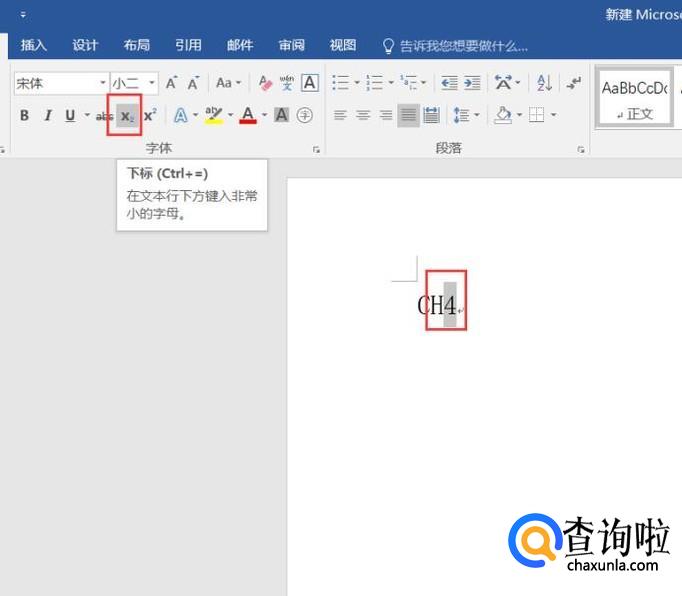The width and height of the screenshot is (682, 596).
Task: Click the enclosed character icon
Action: click(x=305, y=116)
